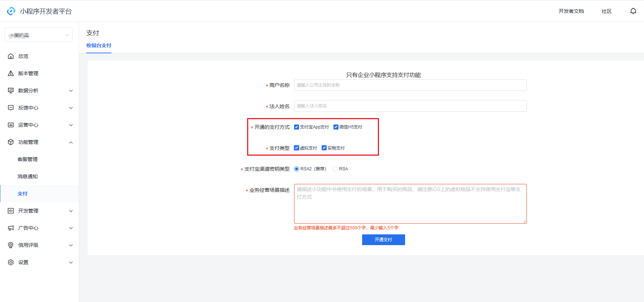Viewport: 644px width, 302px height.
Task: Collapse the 功能管理 menu chevron
Action: [71, 142]
